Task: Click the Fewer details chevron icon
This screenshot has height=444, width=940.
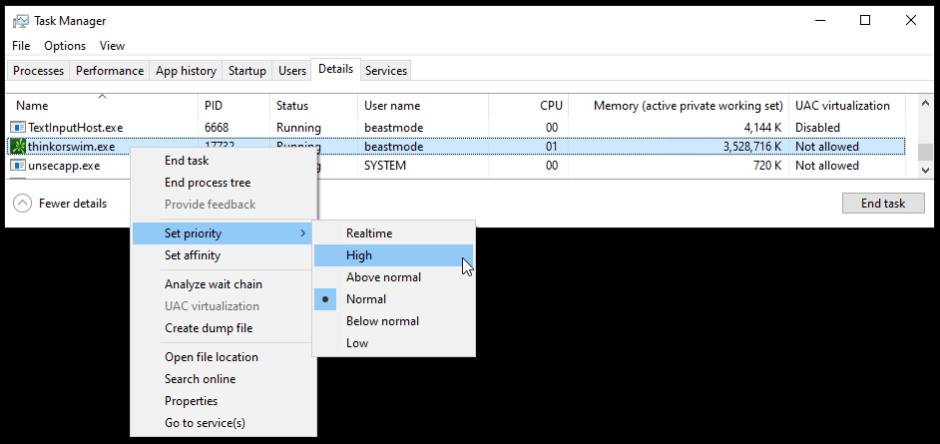Action: (x=22, y=204)
